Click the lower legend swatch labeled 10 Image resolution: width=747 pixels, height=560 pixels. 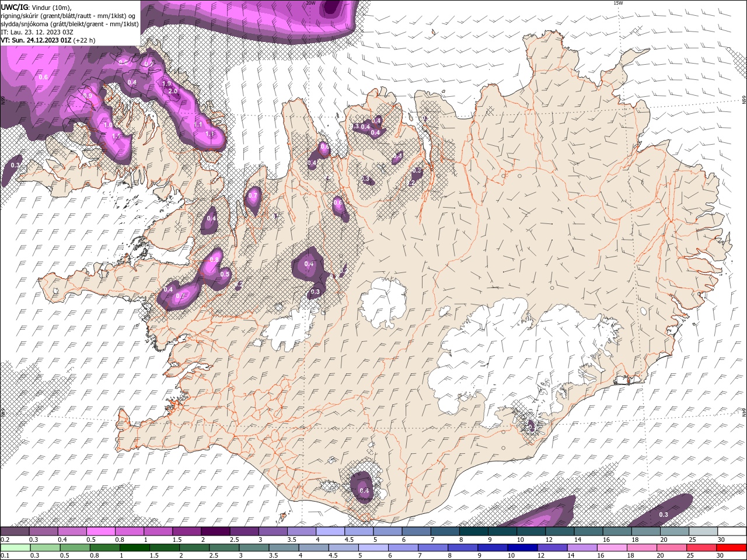coord(523,548)
